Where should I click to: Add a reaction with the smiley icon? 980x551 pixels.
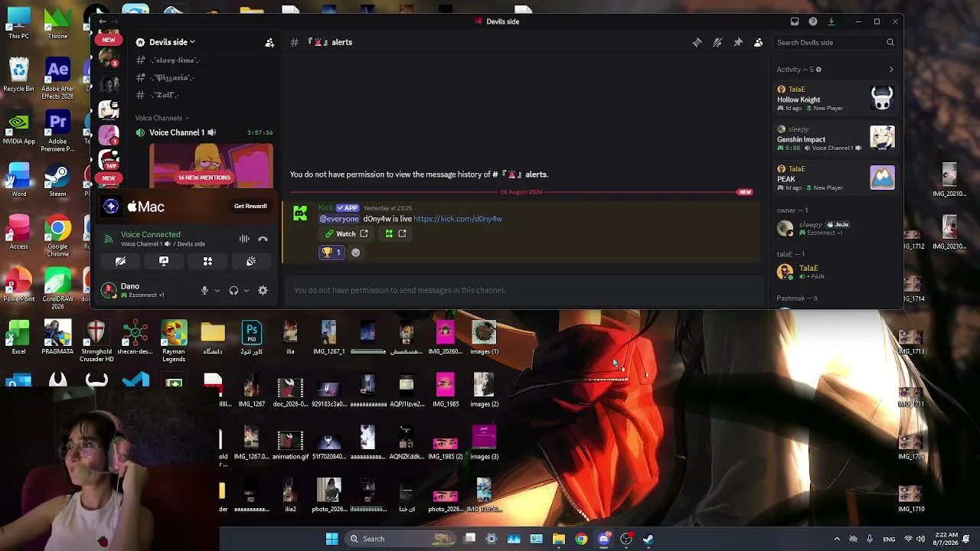click(355, 253)
